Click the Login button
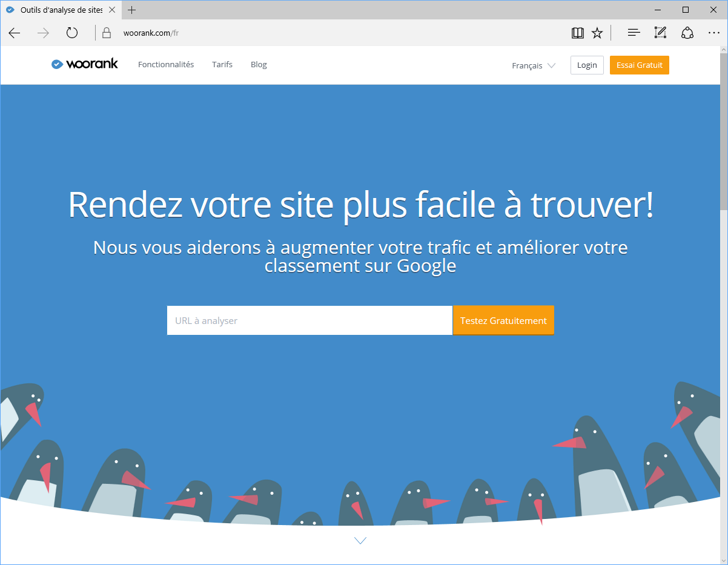Image resolution: width=728 pixels, height=565 pixels. [x=586, y=65]
